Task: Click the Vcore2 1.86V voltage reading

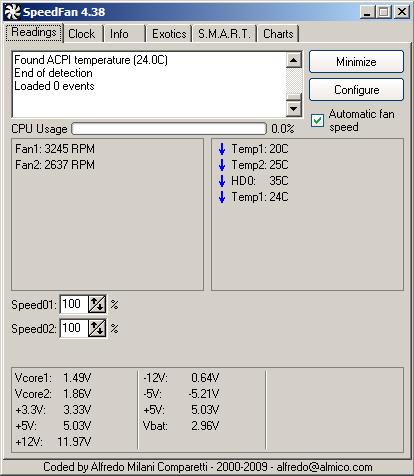Action: 53,394
